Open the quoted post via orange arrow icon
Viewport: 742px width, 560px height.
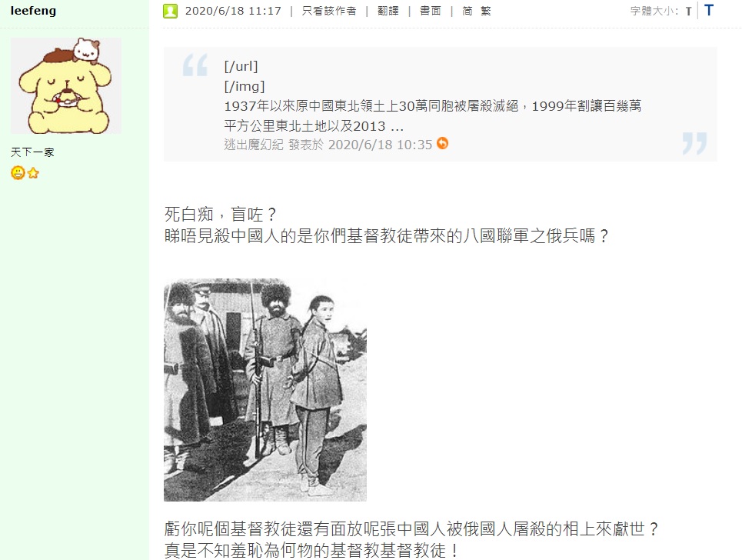[x=442, y=143]
